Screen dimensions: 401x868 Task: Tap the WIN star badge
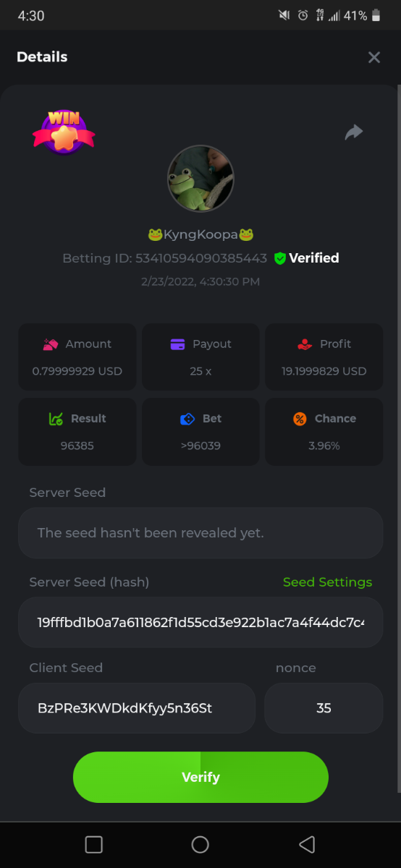pos(64,132)
